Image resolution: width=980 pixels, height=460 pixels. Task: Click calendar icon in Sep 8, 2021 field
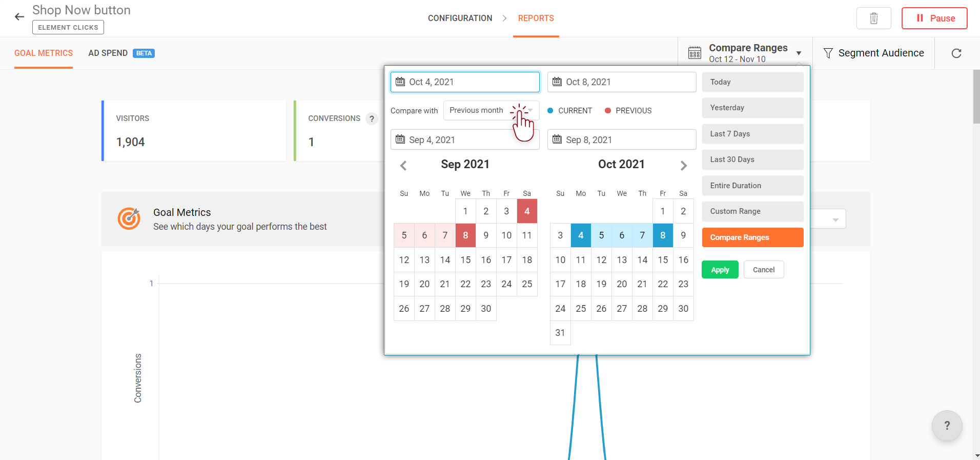[557, 139]
